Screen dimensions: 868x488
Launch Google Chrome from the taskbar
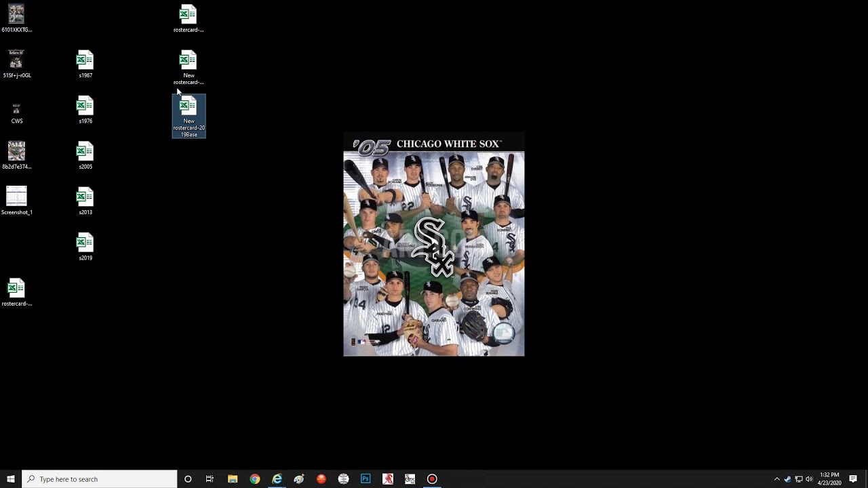click(x=255, y=479)
